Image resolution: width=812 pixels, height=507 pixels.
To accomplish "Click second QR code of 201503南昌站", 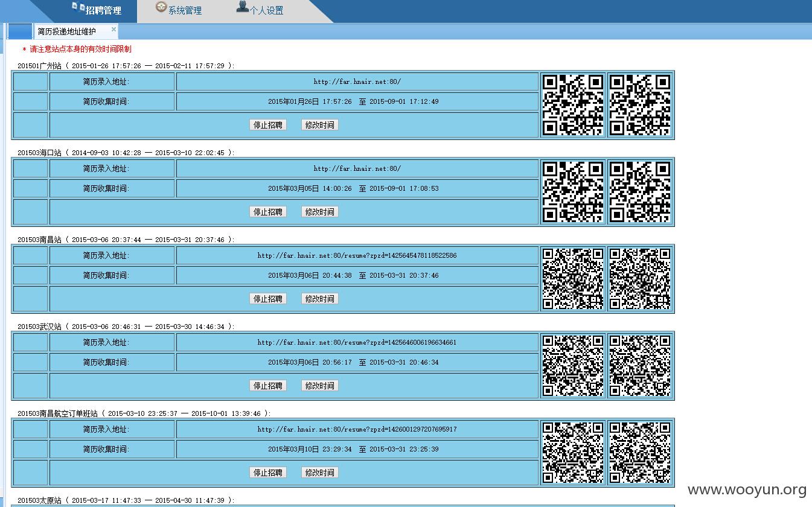I will pyautogui.click(x=639, y=279).
